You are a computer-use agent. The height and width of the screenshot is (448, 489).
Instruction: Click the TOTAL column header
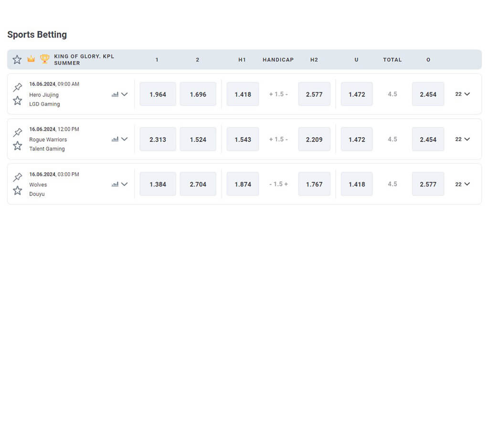393,60
